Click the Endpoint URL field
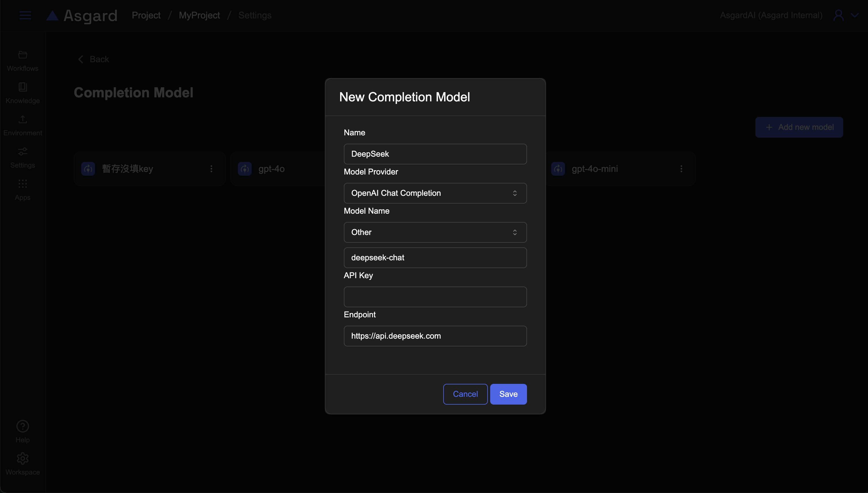868x493 pixels. (x=435, y=336)
